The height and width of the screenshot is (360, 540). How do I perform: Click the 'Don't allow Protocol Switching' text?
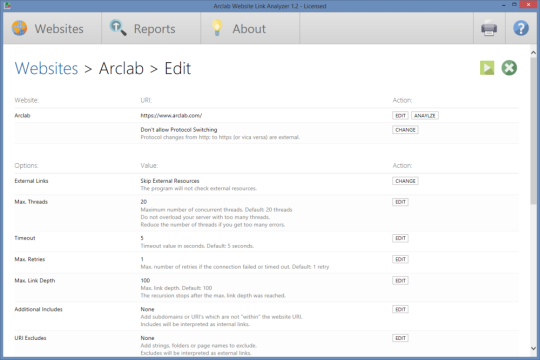click(x=179, y=130)
